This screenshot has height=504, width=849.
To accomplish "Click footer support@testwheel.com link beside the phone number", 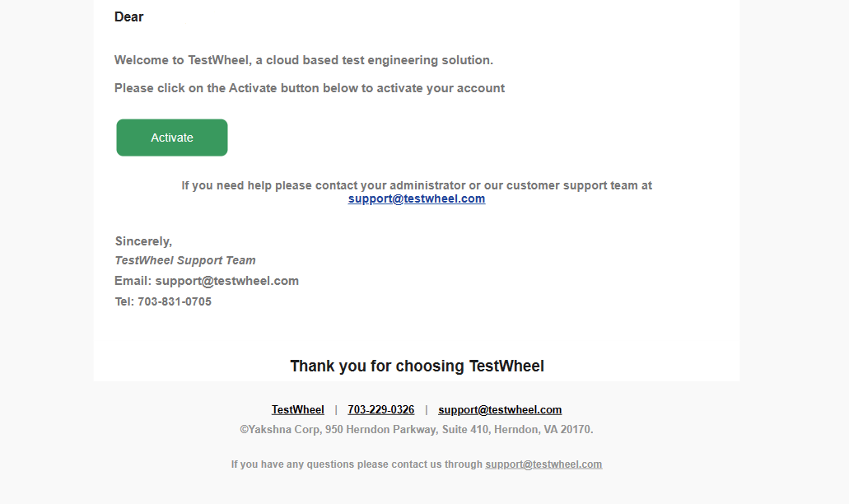I will [500, 409].
